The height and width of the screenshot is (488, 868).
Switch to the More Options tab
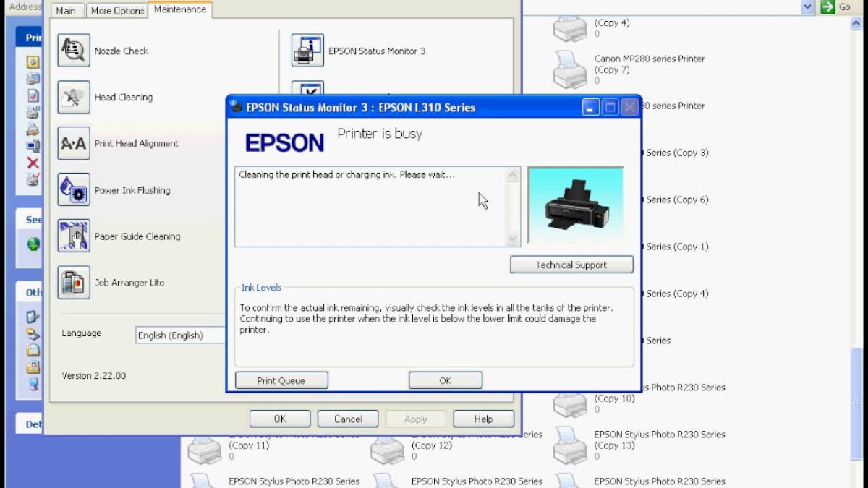click(116, 10)
